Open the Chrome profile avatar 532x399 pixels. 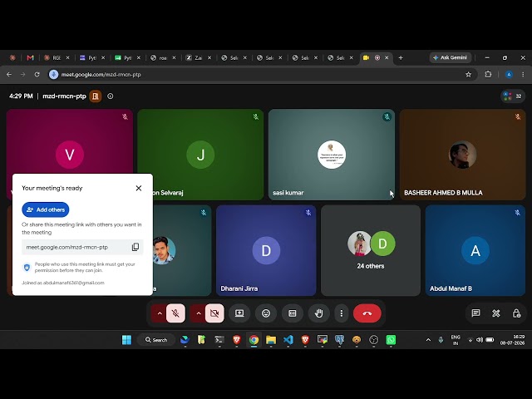point(509,75)
